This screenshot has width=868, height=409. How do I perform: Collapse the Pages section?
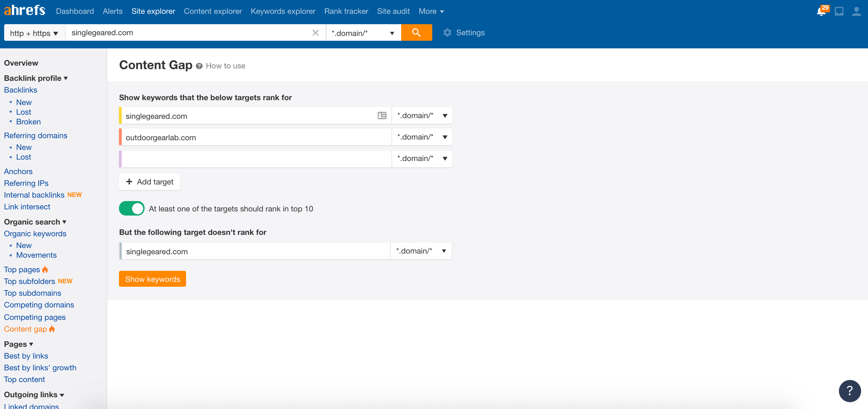point(19,344)
